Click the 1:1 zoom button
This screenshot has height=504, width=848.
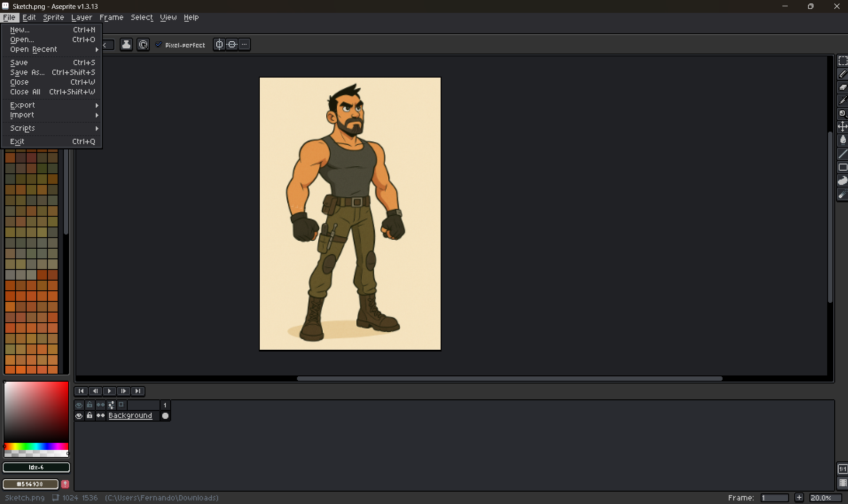tap(842, 469)
